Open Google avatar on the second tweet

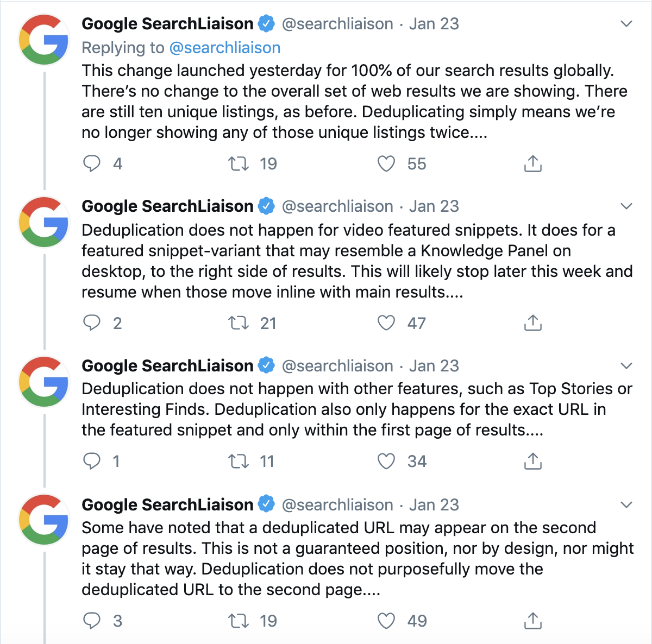(x=44, y=222)
